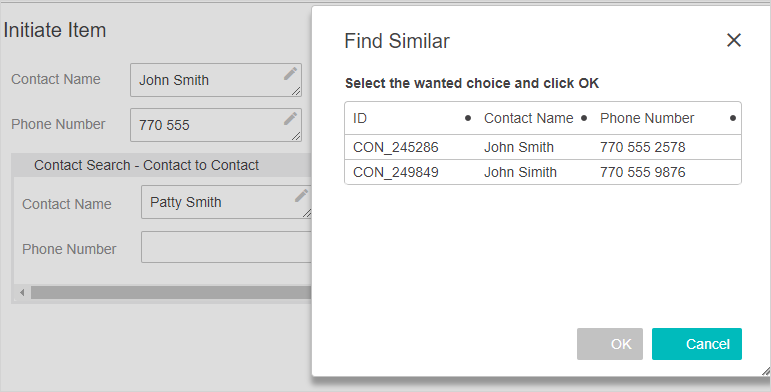This screenshot has height=392, width=771.
Task: Close the Find Similar dialog with X
Action: point(734,40)
